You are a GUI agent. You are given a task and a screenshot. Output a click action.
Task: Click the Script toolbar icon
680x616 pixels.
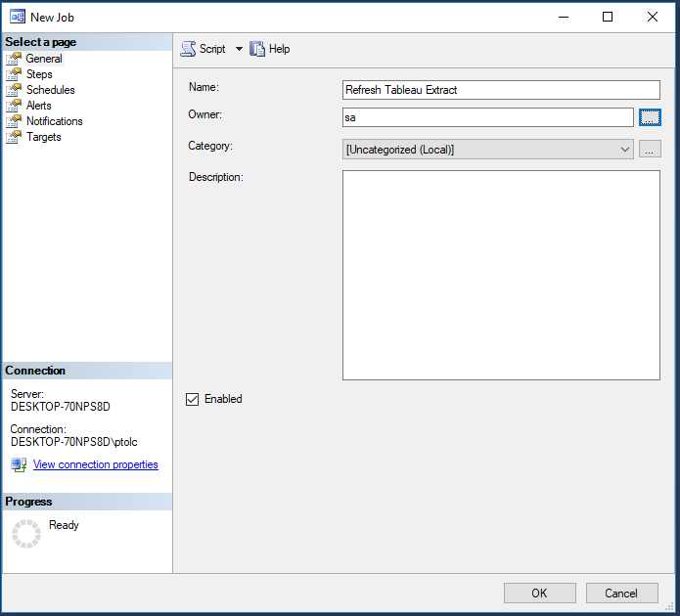tap(188, 49)
